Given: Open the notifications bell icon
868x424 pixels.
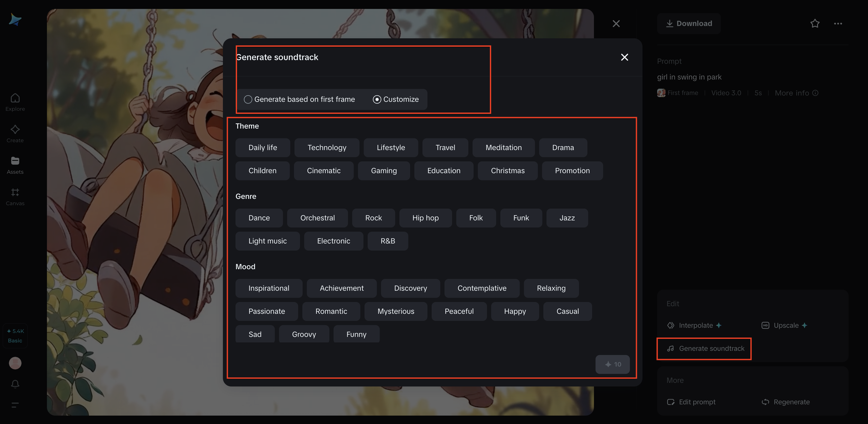Looking at the screenshot, I should pos(15,384).
